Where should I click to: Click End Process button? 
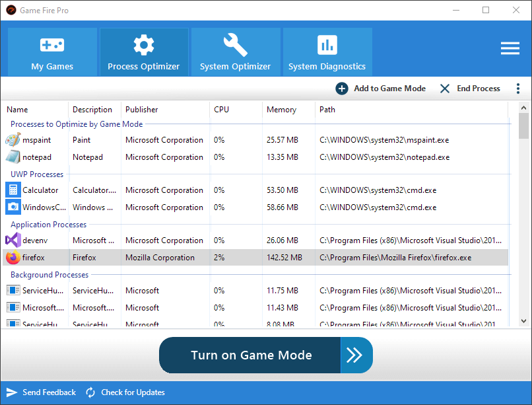pyautogui.click(x=470, y=89)
